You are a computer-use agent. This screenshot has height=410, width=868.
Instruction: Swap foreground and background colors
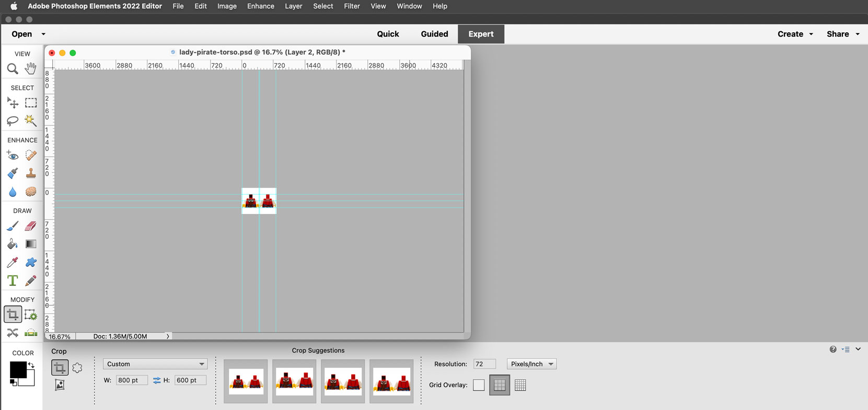click(31, 365)
